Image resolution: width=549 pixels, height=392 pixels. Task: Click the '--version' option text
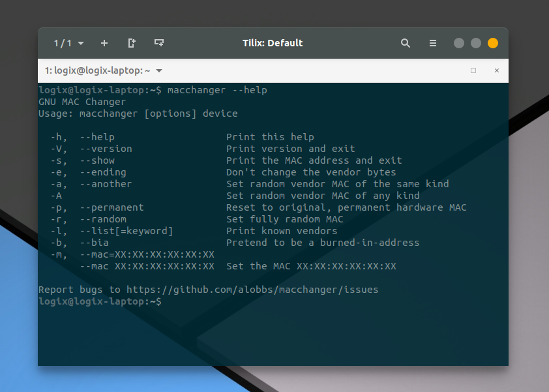[106, 149]
